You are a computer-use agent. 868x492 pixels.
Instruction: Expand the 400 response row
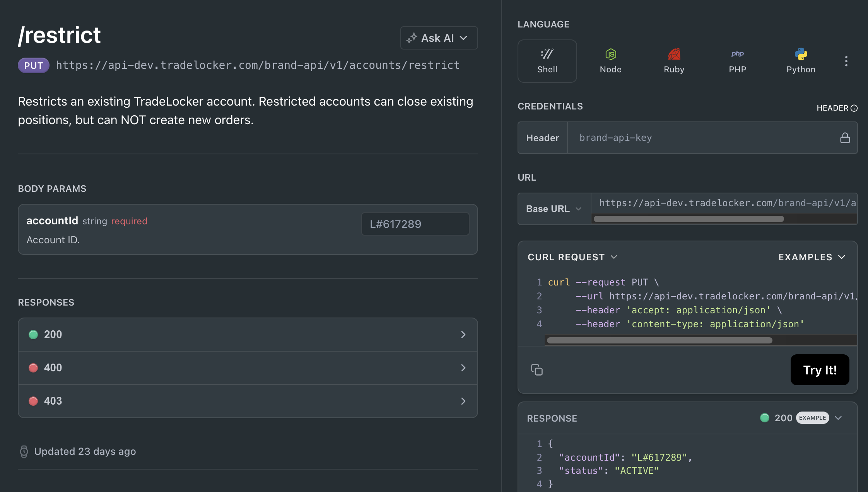(x=248, y=368)
